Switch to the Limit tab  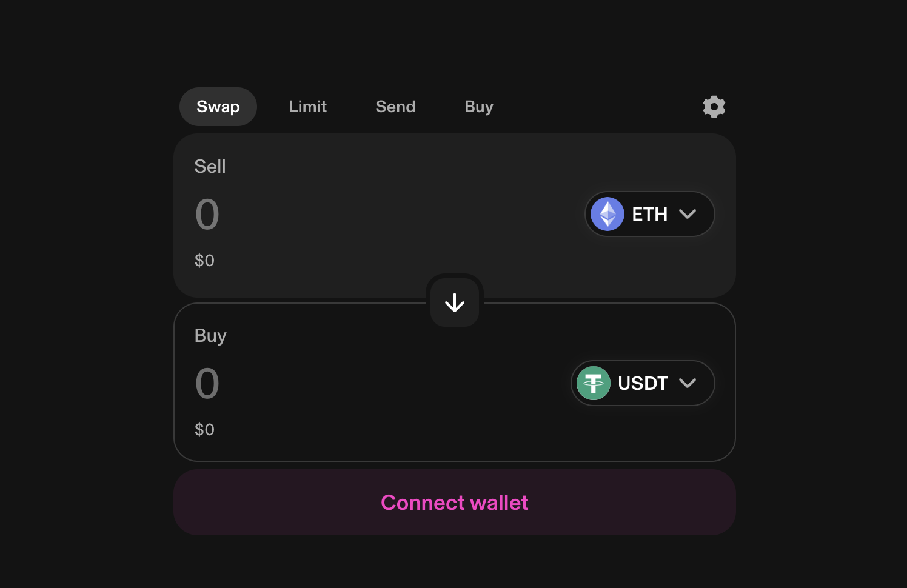[308, 107]
